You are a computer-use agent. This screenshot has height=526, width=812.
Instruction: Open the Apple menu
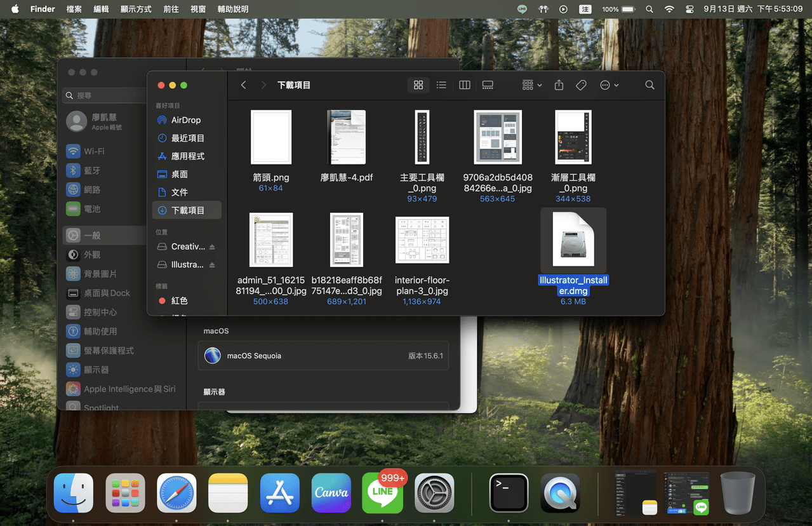(x=15, y=10)
